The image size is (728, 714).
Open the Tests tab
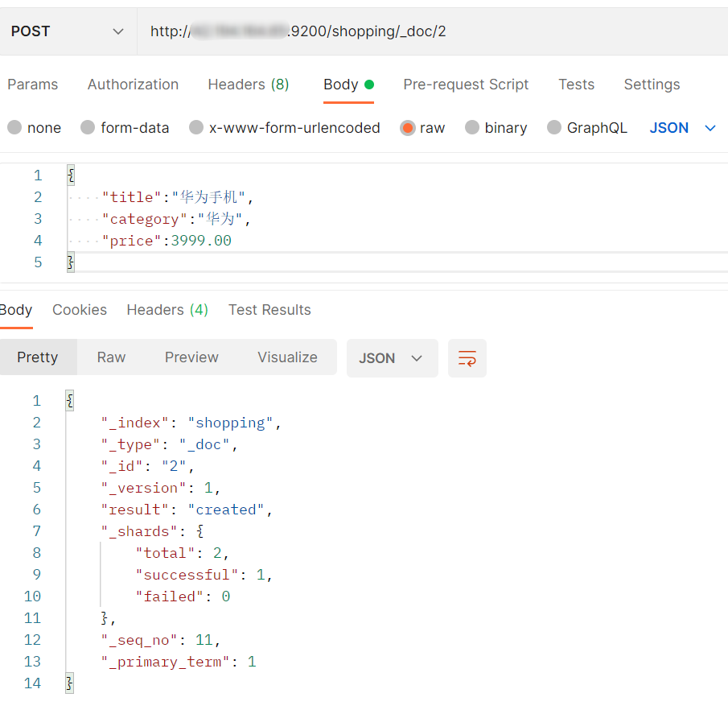576,85
